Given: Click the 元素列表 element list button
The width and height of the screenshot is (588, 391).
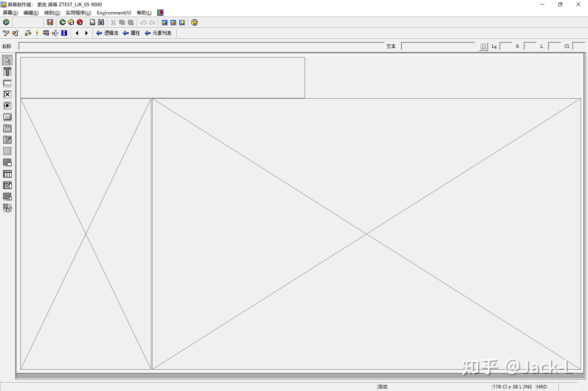Looking at the screenshot, I should pyautogui.click(x=158, y=33).
